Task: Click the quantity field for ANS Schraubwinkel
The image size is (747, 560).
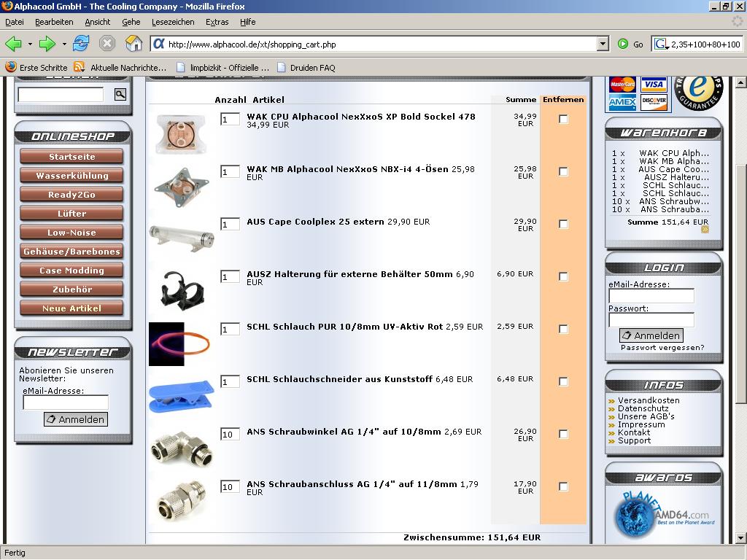Action: pyautogui.click(x=230, y=434)
